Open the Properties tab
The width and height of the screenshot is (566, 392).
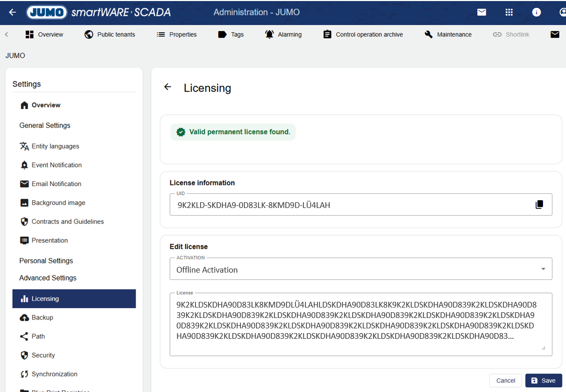click(x=177, y=34)
